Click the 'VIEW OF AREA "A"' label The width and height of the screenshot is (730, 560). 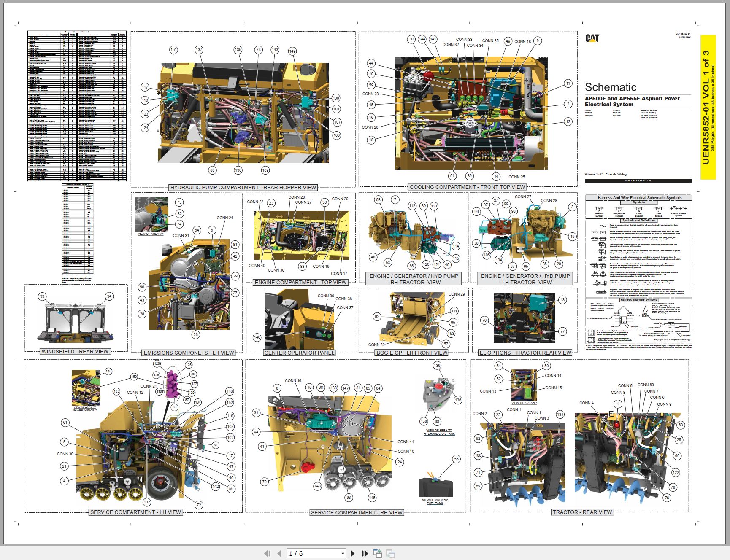click(151, 234)
